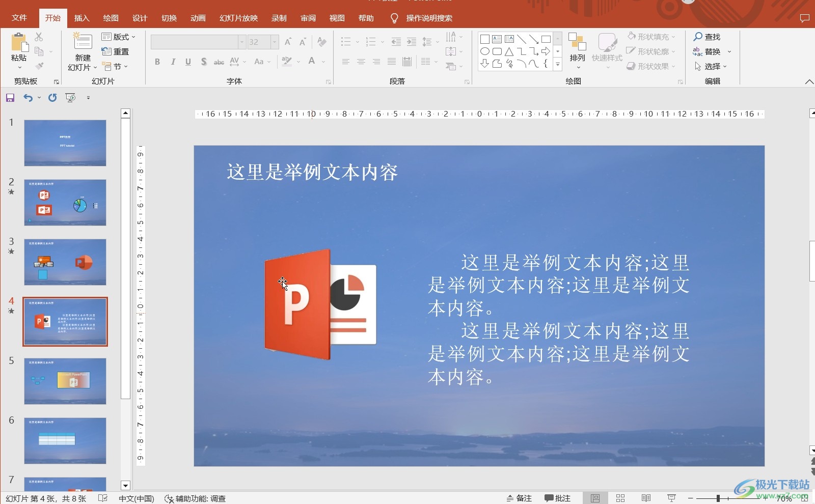815x504 pixels.
Task: Click the bullet list icon
Action: coord(346,42)
